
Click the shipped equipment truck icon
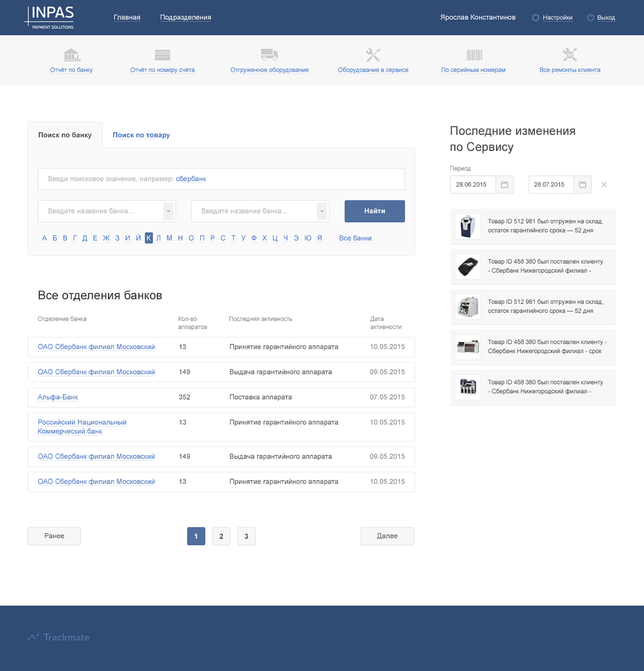(269, 55)
